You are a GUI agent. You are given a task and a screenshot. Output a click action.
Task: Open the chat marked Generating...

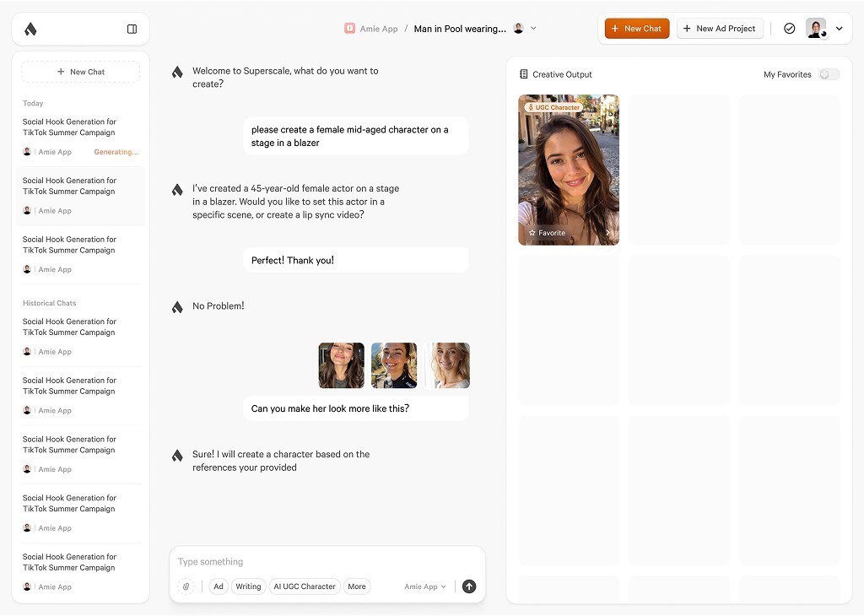(x=81, y=137)
